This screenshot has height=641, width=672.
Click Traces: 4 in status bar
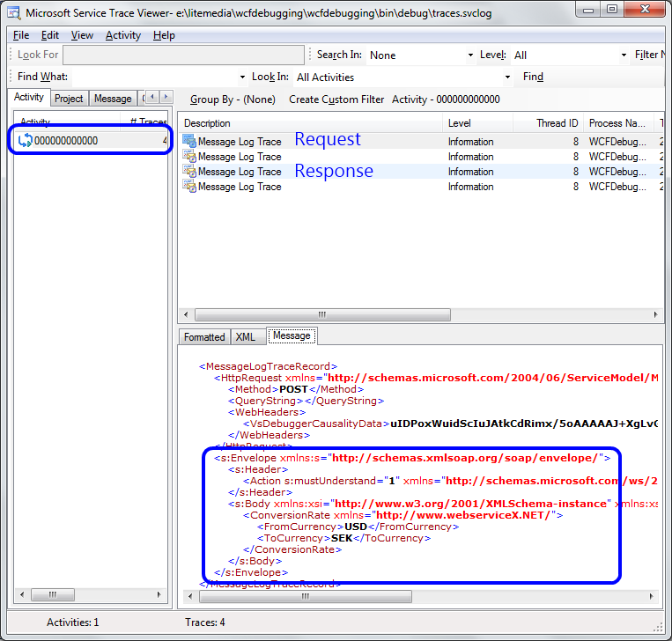[205, 623]
